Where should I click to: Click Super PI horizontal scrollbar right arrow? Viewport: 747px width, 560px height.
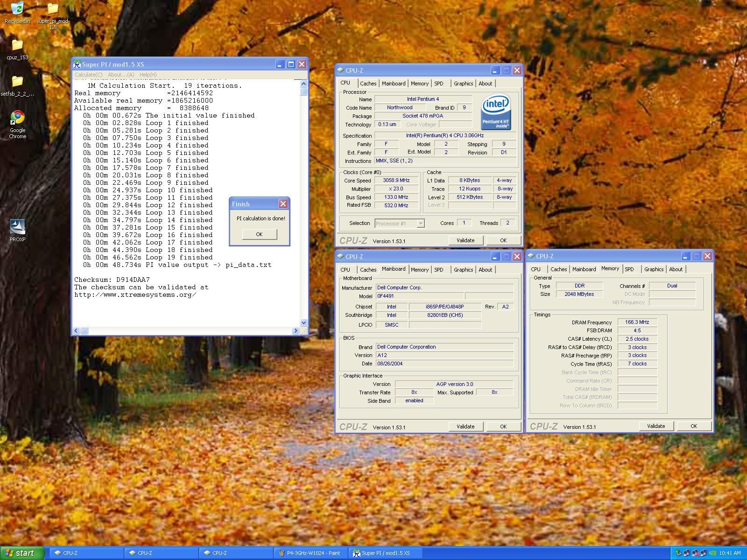(296, 331)
